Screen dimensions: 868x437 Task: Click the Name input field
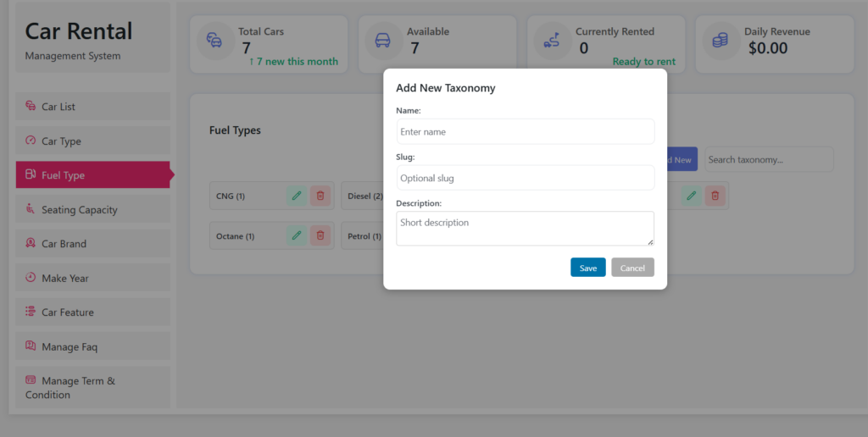click(526, 131)
